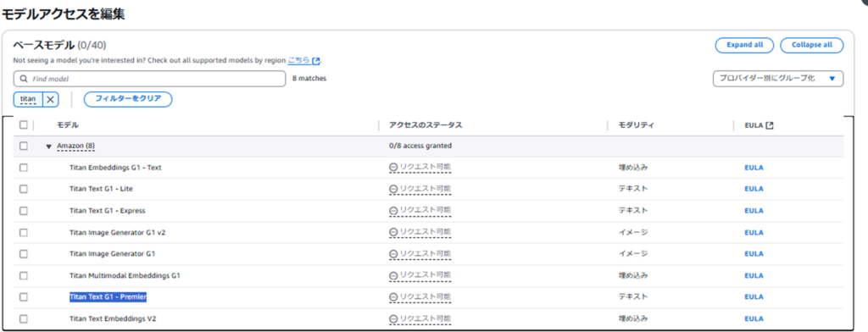Open EULA link for Titan Image Generator G1 v2

tap(754, 232)
